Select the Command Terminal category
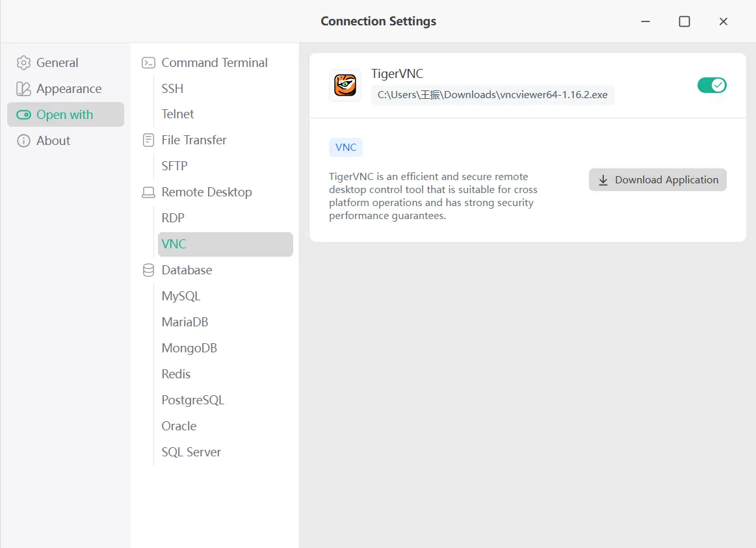This screenshot has width=756, height=548. tap(215, 62)
